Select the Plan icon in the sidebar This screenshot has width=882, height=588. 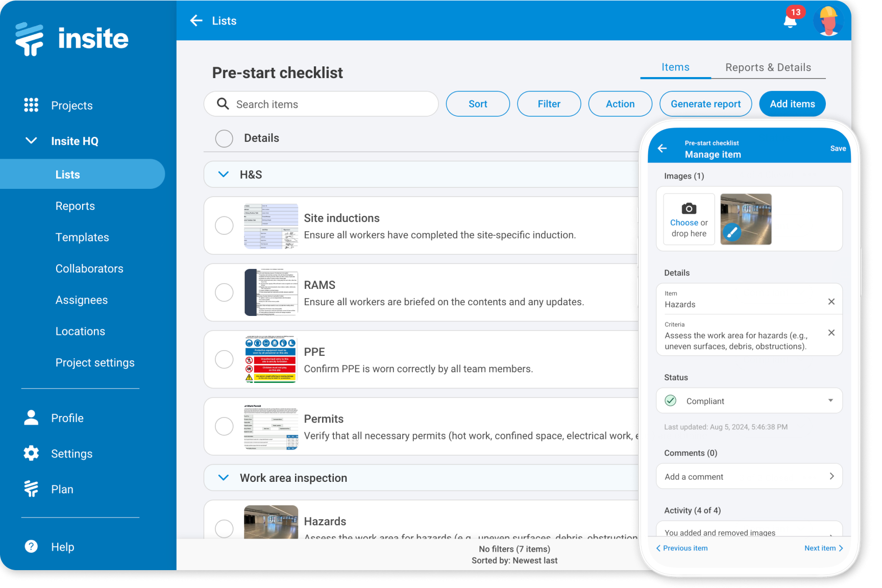(31, 488)
